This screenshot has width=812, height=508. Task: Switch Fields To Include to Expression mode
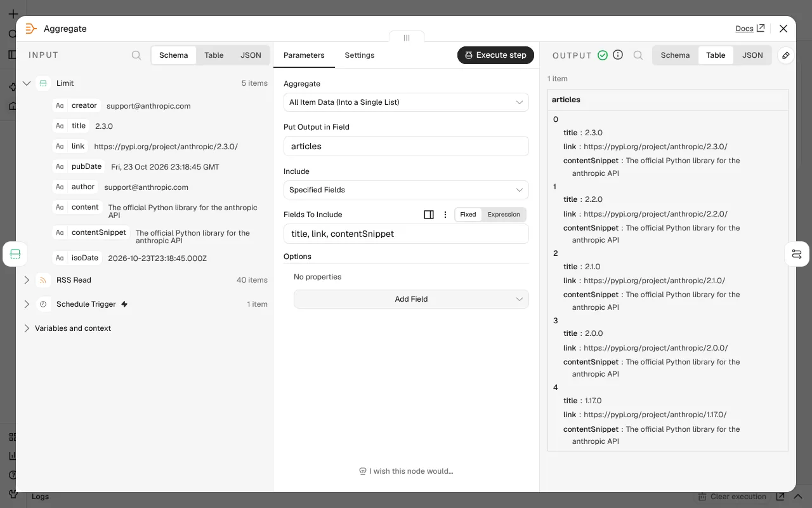tap(504, 215)
